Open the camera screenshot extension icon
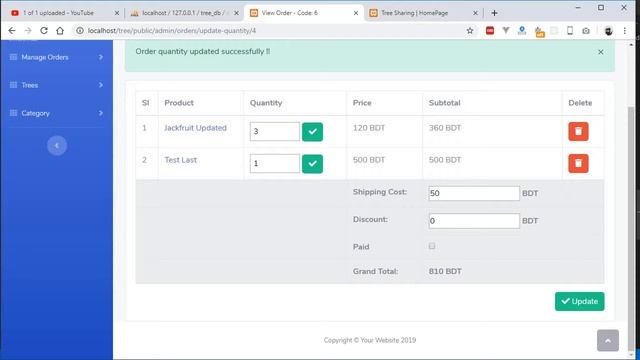This screenshot has width=640, height=360. (x=586, y=31)
